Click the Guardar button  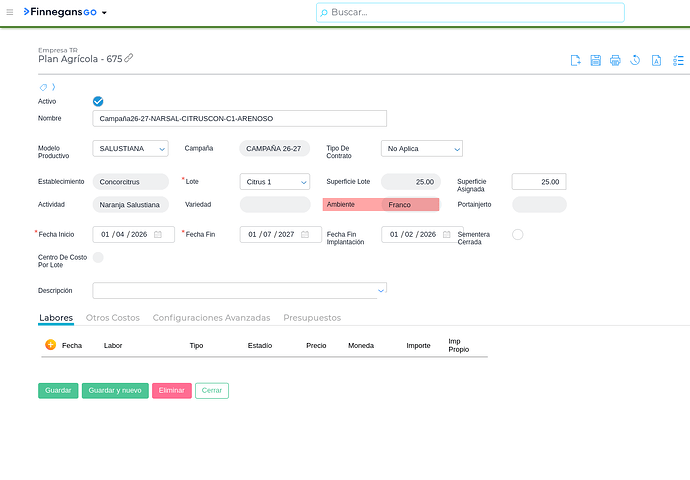click(58, 391)
